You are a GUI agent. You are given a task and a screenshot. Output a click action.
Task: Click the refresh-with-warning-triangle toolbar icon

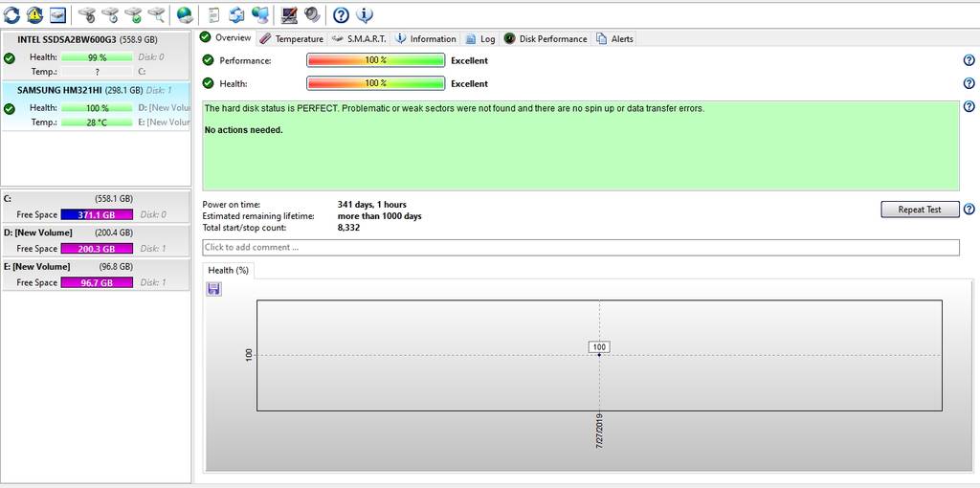35,13
